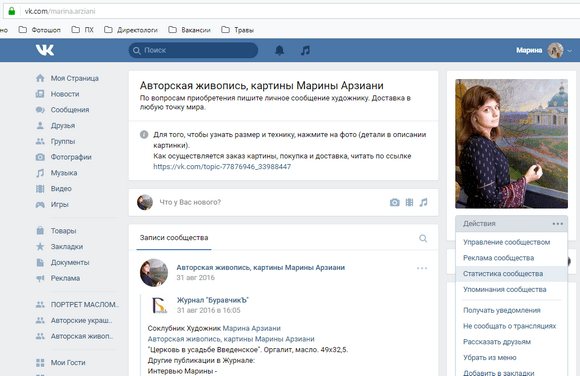Screen dimensions: 580x376
Task: Click the bag icon beside Товары
Action: coord(40,231)
